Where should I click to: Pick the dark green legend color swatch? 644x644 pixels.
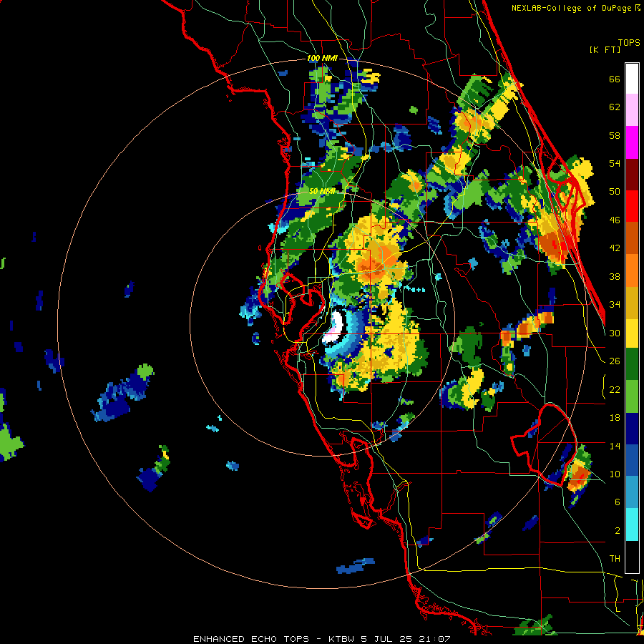[632, 364]
